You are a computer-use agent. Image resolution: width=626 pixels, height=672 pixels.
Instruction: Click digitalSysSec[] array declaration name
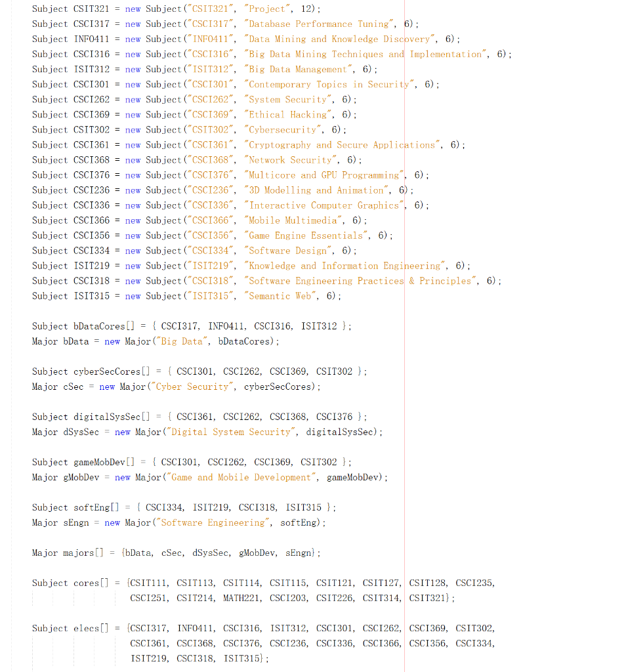[x=112, y=417]
